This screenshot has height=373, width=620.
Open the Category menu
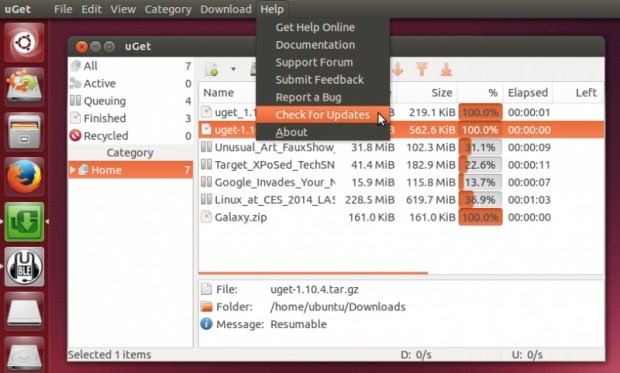168,9
